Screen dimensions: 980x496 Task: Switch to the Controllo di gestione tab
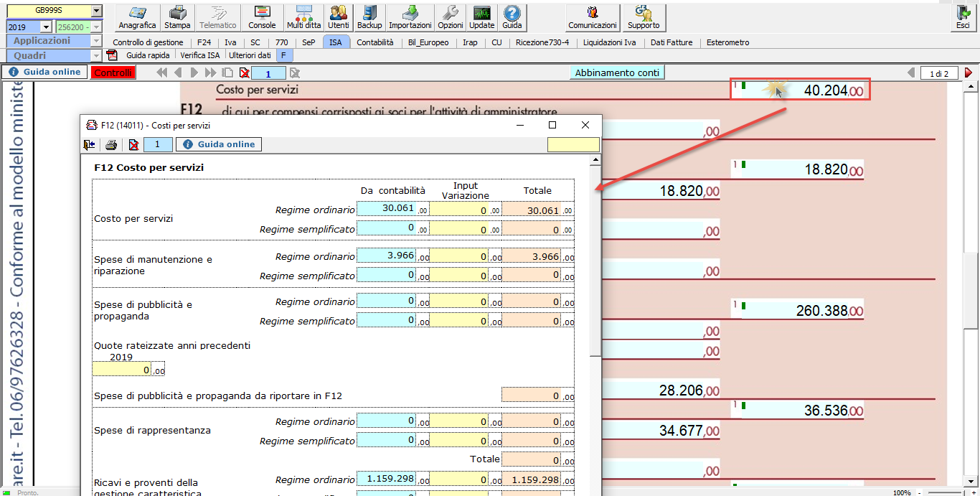point(148,42)
